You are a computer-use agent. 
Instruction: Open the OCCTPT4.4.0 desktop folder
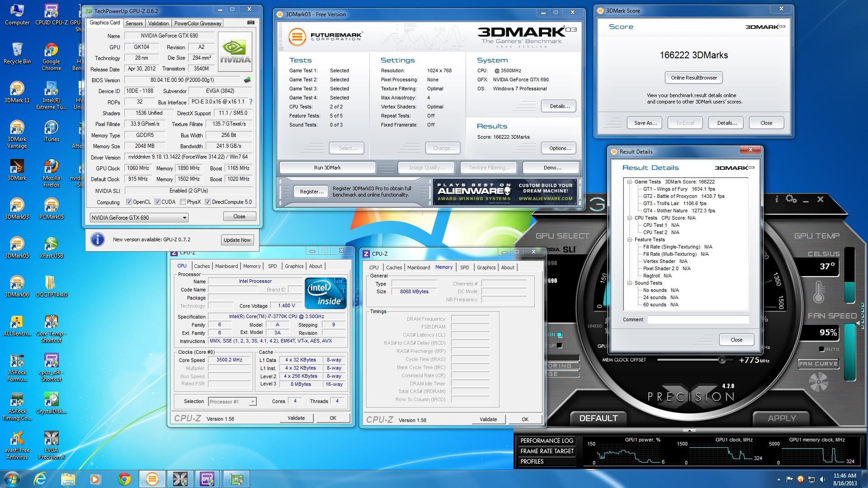coord(51,287)
